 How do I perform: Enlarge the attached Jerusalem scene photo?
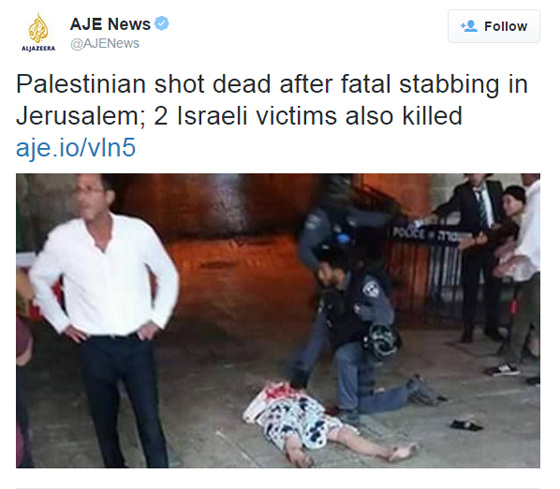click(278, 320)
